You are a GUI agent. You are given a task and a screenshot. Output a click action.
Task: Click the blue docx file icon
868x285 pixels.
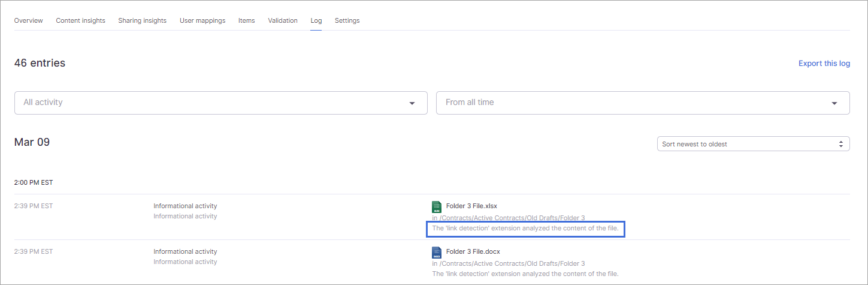point(436,252)
